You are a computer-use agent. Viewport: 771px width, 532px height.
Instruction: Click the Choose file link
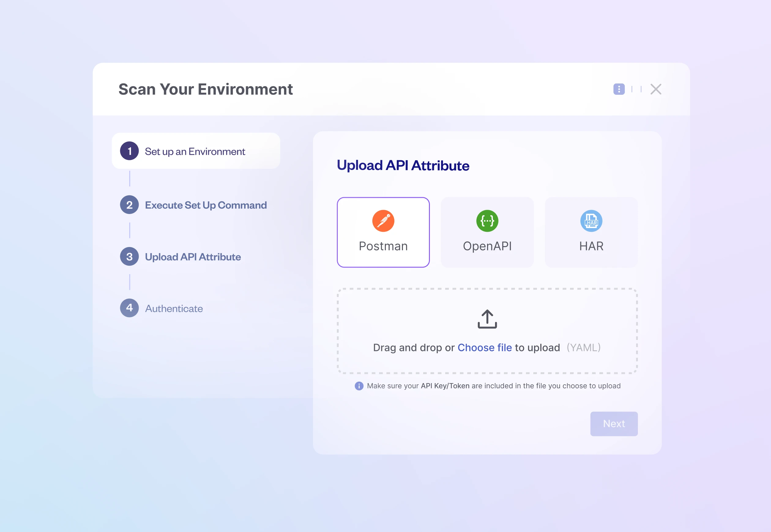[x=485, y=348]
